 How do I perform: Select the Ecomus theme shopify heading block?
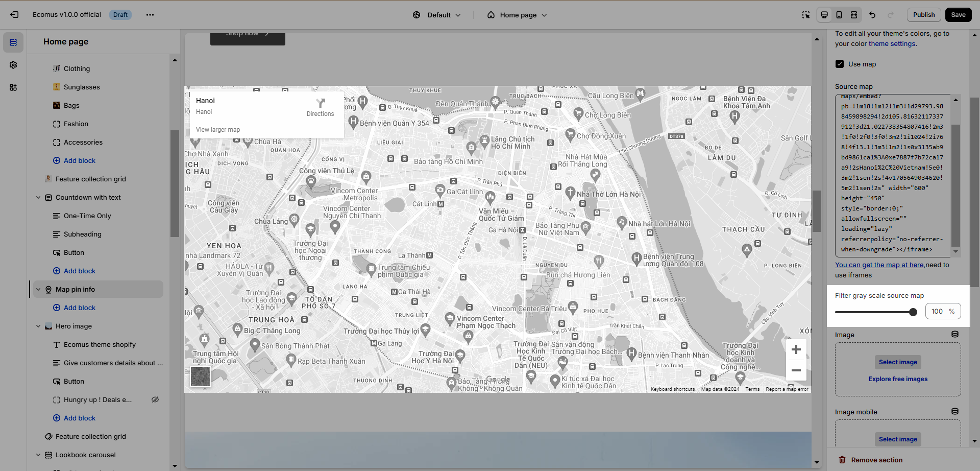100,344
